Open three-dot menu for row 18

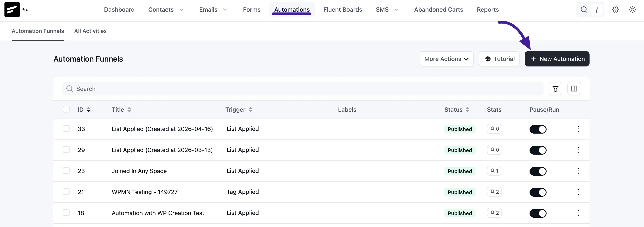click(x=578, y=213)
